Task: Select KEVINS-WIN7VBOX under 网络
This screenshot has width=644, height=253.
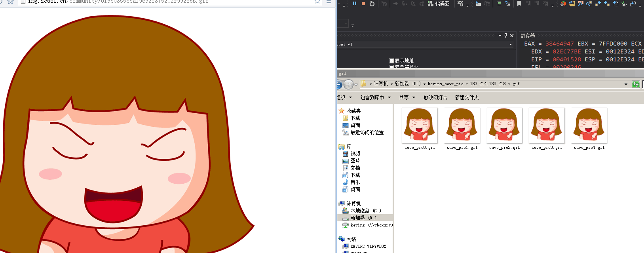Action: click(x=368, y=246)
